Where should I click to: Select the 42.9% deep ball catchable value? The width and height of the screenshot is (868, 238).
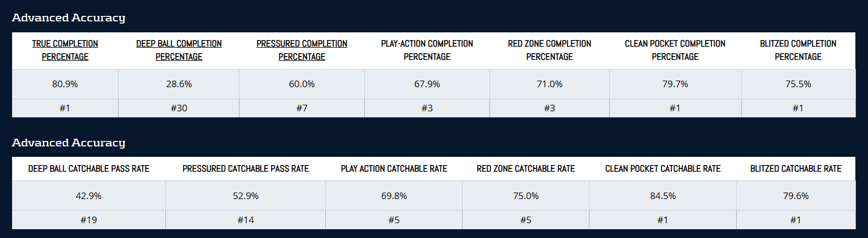pos(88,196)
